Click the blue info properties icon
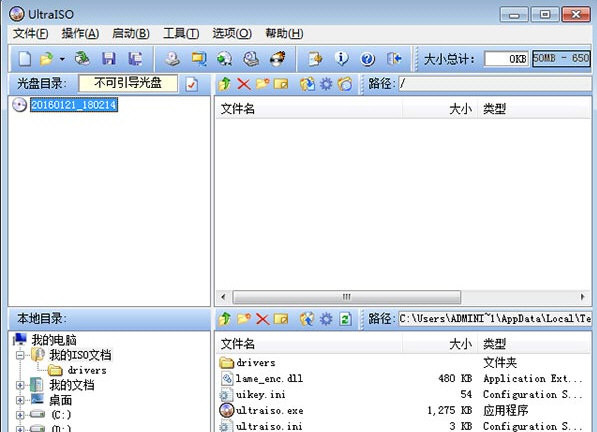This screenshot has height=432, width=597. [x=342, y=59]
